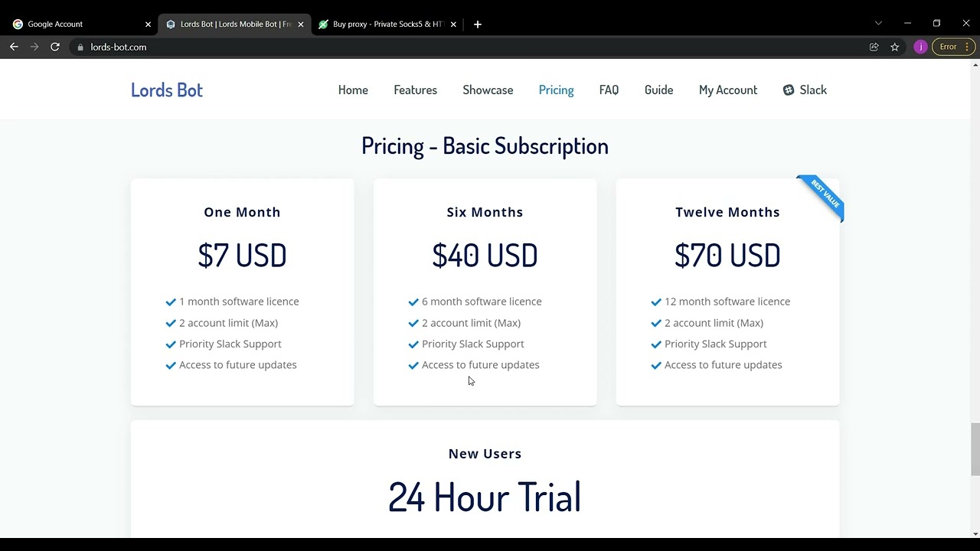Minimize the Chrome window
Viewport: 980px width, 551px height.
pyautogui.click(x=907, y=24)
